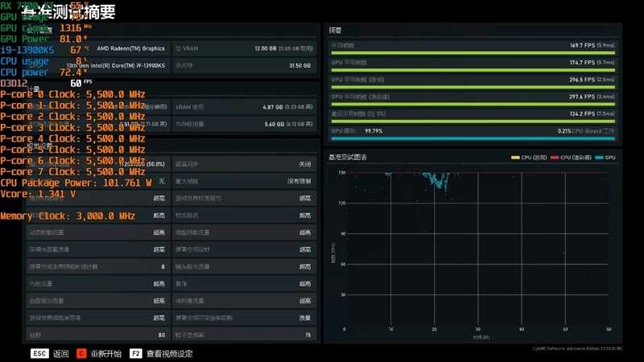Click the 174.7 FPS GPU average bar
The image size is (644, 362).
point(473,64)
